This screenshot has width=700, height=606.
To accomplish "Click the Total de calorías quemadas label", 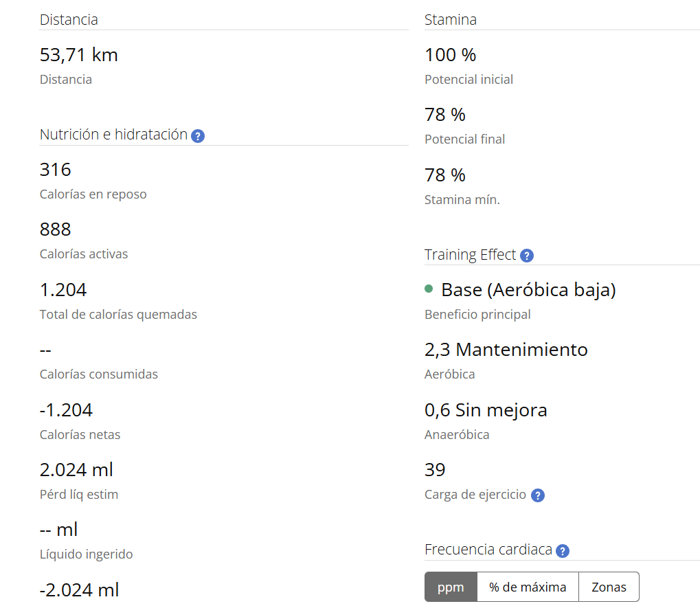I will [118, 315].
